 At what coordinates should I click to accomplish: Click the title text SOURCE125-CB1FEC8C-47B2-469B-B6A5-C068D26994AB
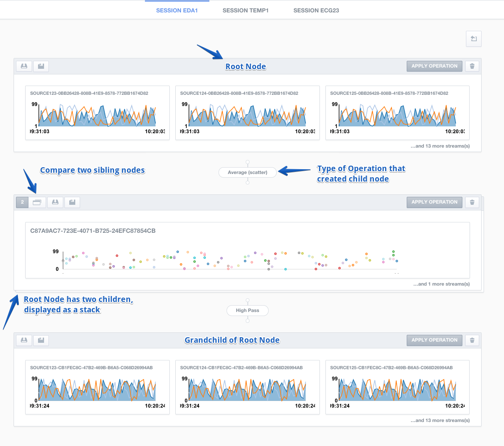(392, 368)
